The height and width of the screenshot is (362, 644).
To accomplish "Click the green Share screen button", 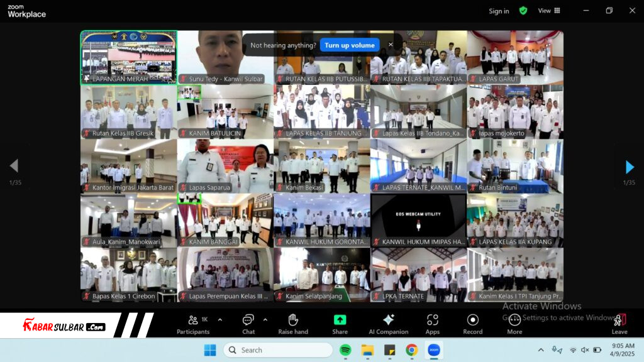I will click(340, 324).
